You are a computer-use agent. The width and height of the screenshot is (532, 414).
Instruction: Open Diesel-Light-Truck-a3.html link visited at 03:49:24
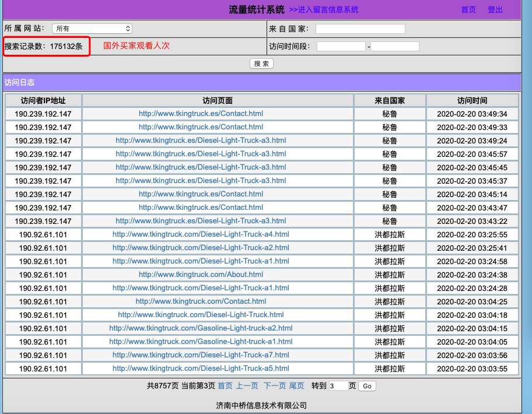coord(201,141)
